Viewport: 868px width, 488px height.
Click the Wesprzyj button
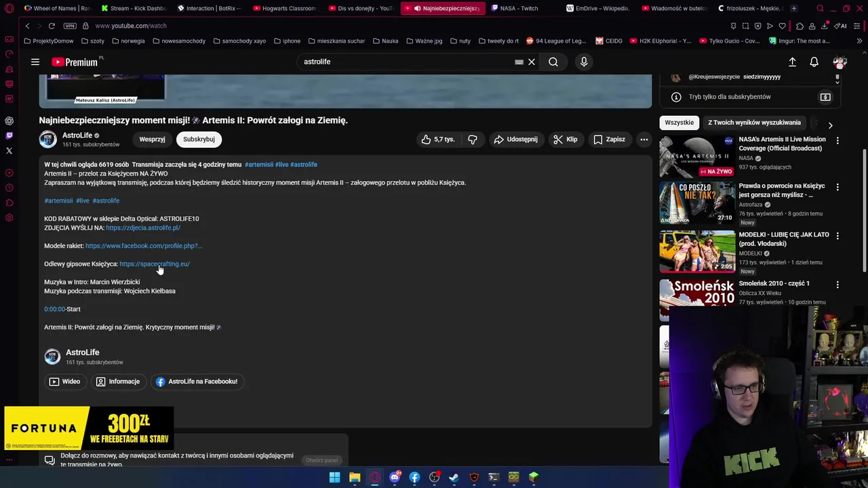coord(152,139)
